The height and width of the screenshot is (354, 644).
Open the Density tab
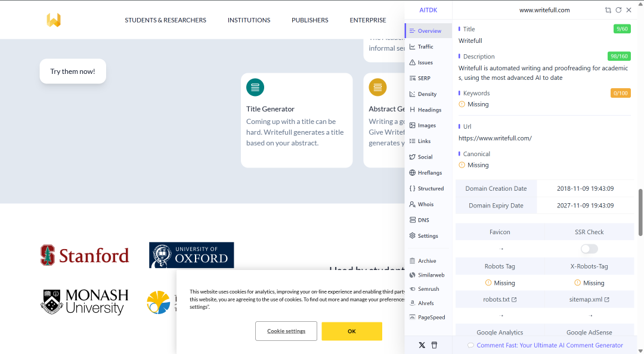(428, 94)
